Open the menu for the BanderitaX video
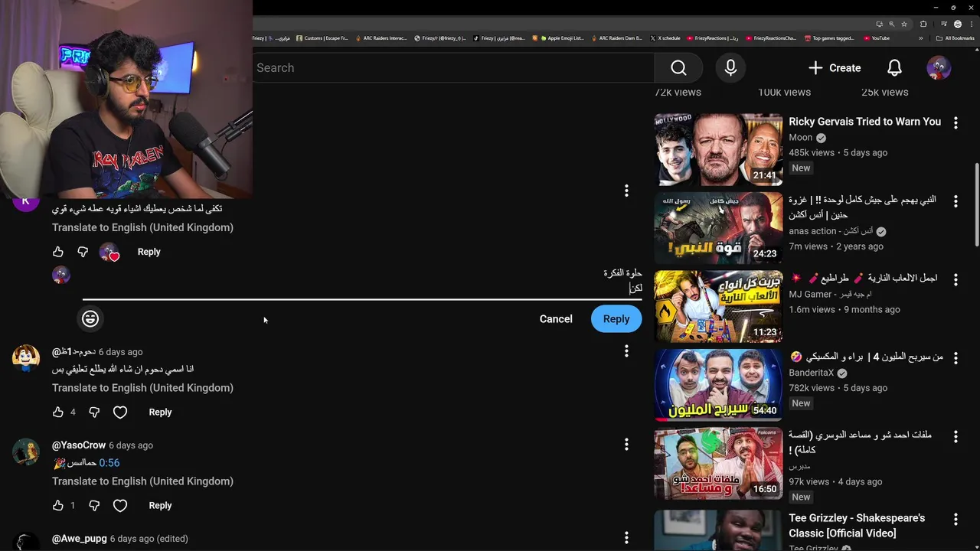Viewport: 980px width, 551px height. pyautogui.click(x=955, y=358)
